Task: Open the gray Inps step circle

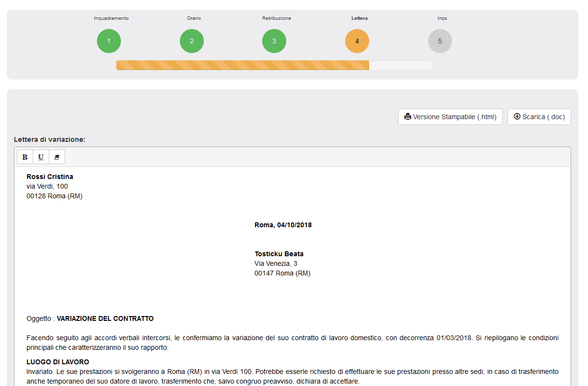Action: [x=440, y=41]
